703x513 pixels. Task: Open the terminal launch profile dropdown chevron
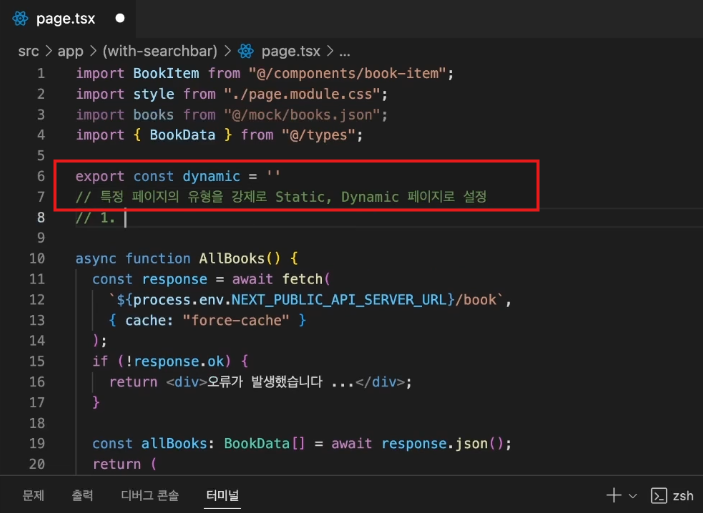tap(633, 496)
